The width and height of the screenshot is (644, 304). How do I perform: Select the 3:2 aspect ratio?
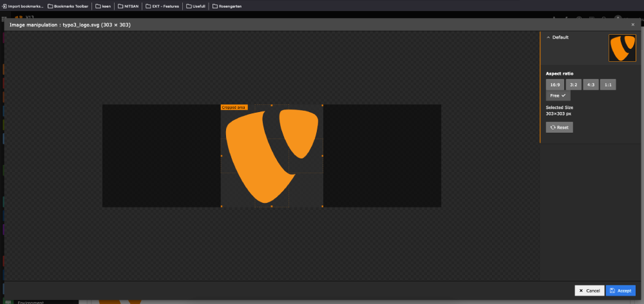(573, 85)
